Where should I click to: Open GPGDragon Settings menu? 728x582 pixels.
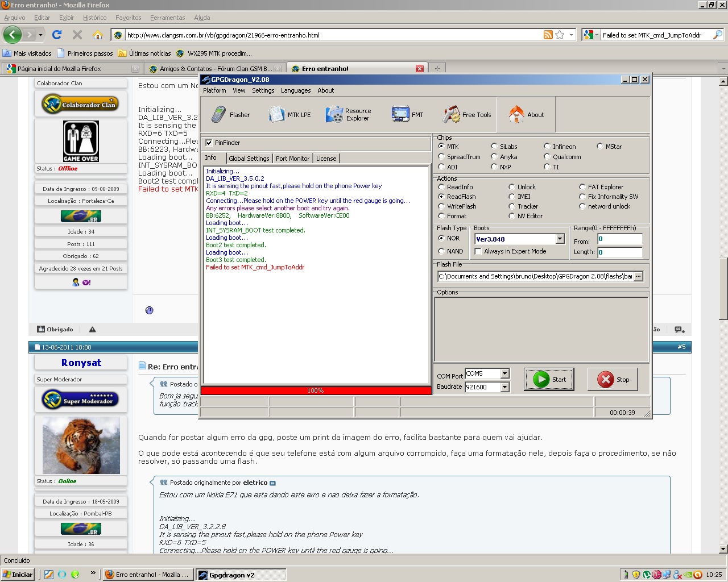coord(263,90)
